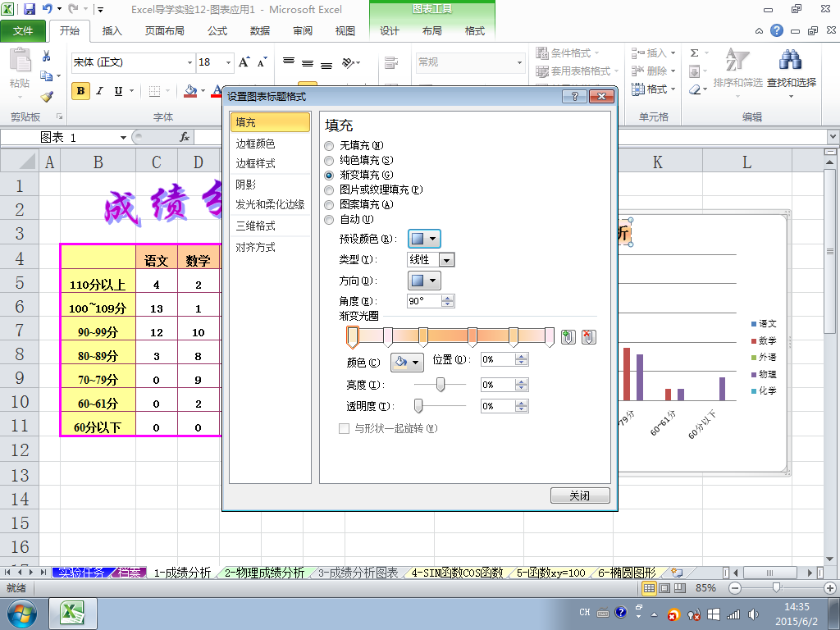The width and height of the screenshot is (840, 630).
Task: Click the Sort and Filter icon
Action: pyautogui.click(x=737, y=60)
